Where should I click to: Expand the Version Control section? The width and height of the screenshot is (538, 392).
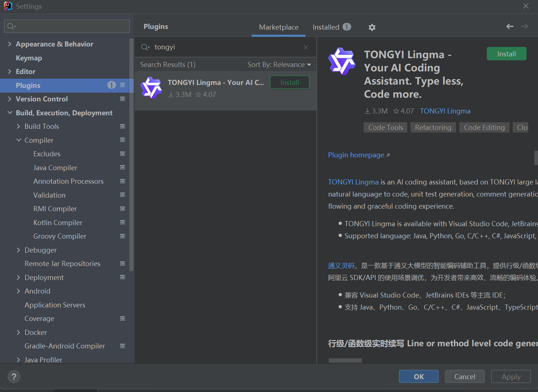pos(10,99)
